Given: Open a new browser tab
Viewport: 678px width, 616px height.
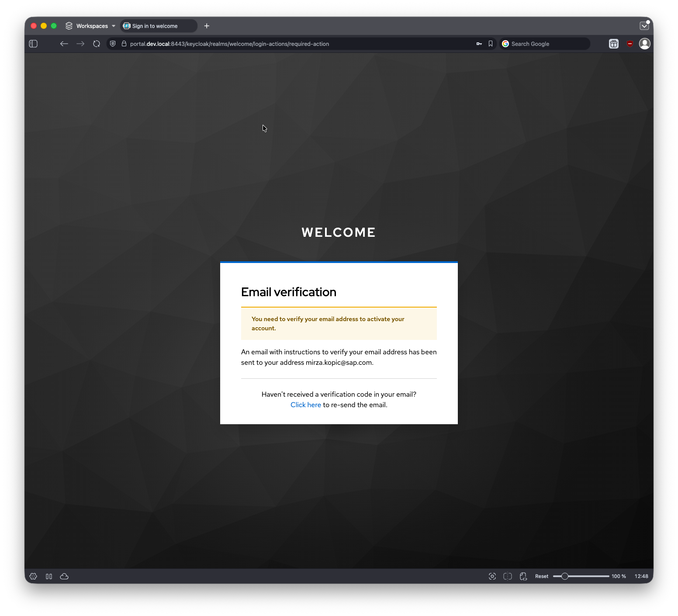Looking at the screenshot, I should [x=207, y=26].
